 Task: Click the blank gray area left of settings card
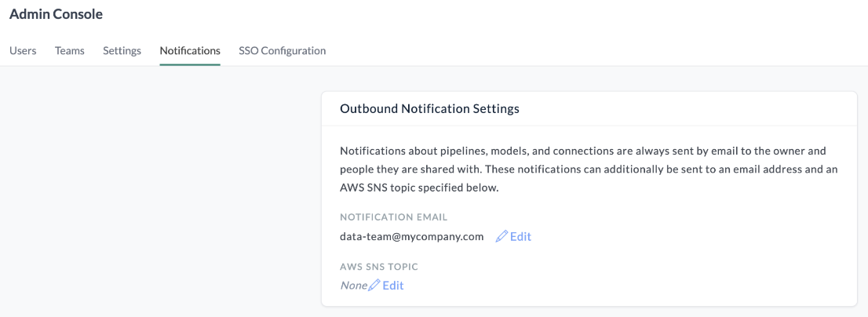[157, 196]
